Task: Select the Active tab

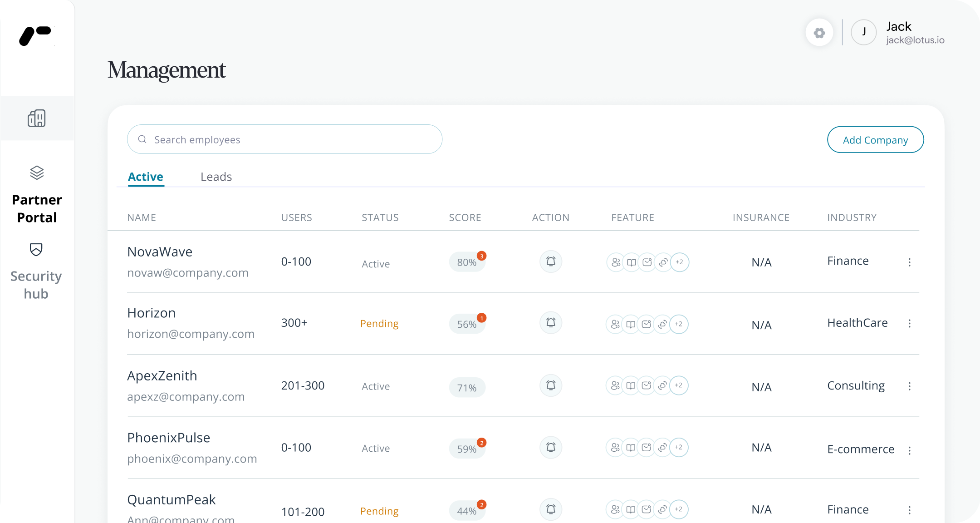Action: (145, 177)
